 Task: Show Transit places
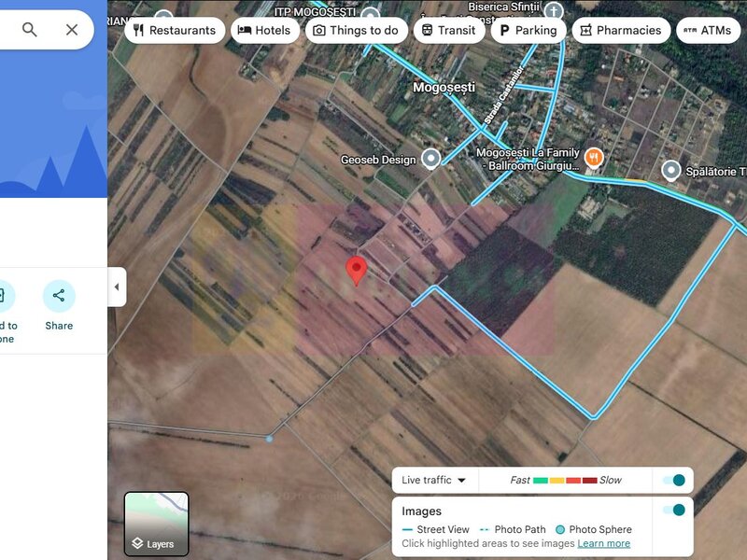449,31
